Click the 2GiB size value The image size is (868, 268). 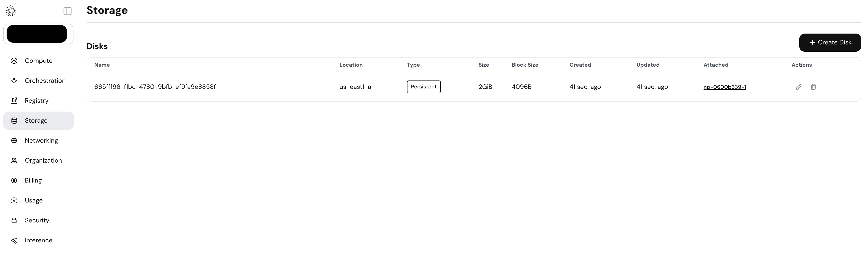[485, 87]
